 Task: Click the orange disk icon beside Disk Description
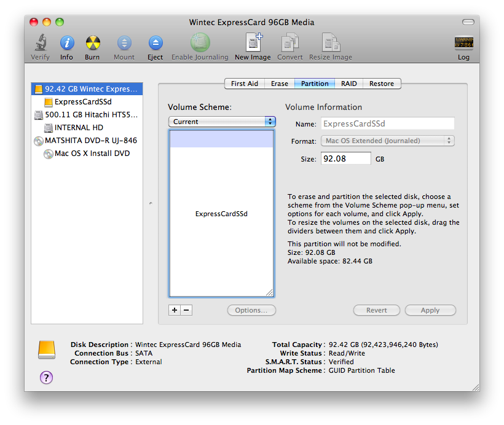47,349
